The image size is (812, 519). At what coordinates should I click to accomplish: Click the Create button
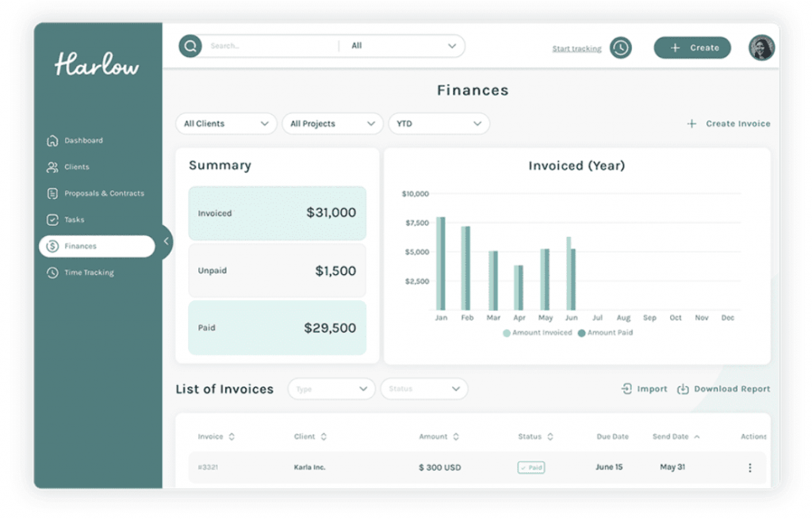(692, 48)
